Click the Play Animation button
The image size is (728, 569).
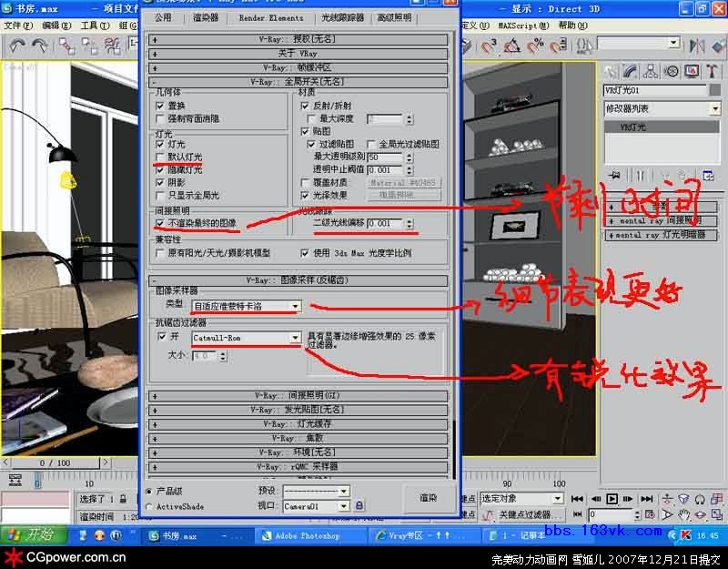[612, 498]
